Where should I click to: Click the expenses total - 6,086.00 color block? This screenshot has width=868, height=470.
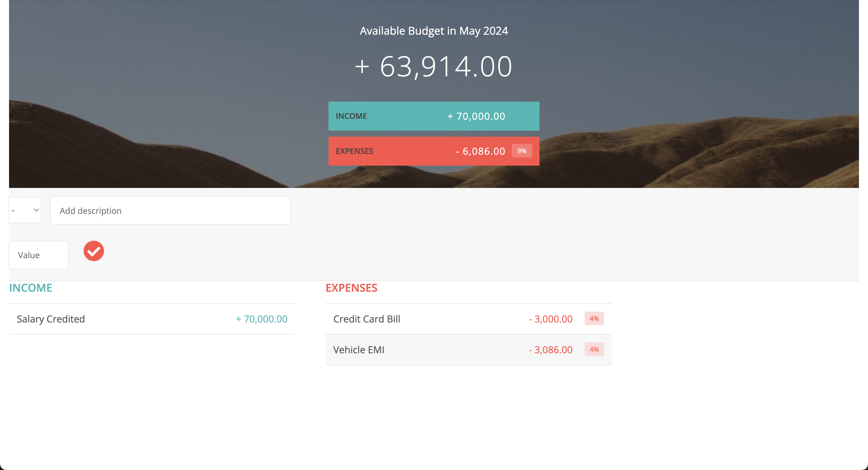(481, 151)
